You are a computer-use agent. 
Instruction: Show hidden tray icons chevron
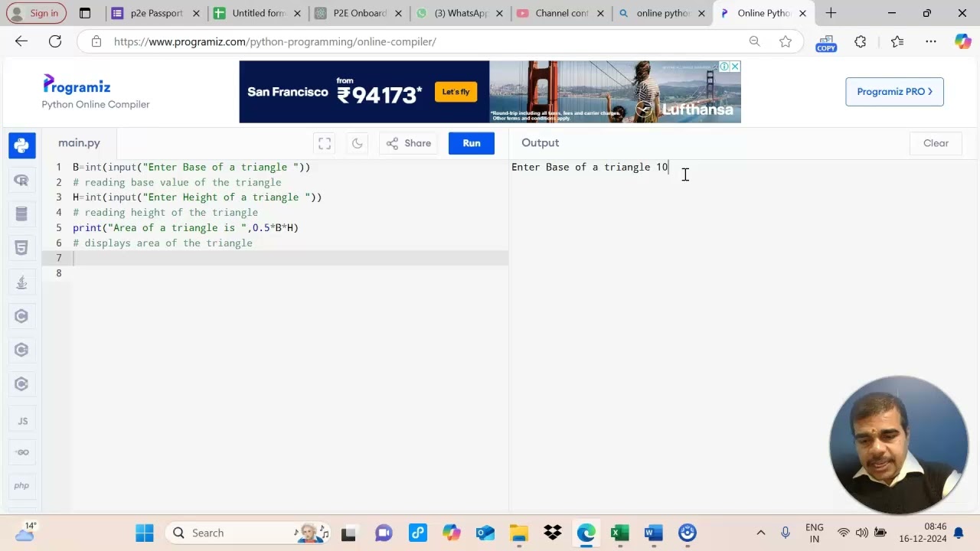[x=760, y=533]
